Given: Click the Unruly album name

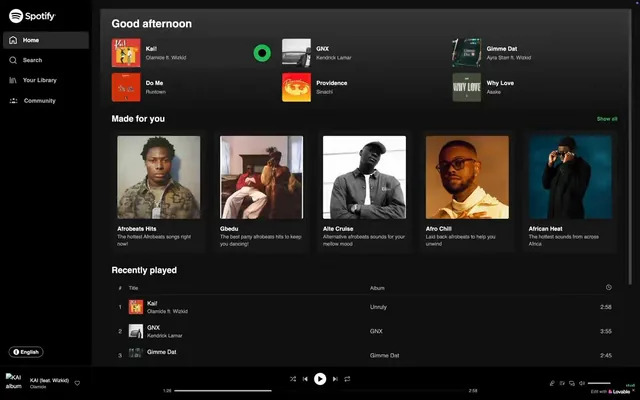Looking at the screenshot, I should [x=378, y=307].
